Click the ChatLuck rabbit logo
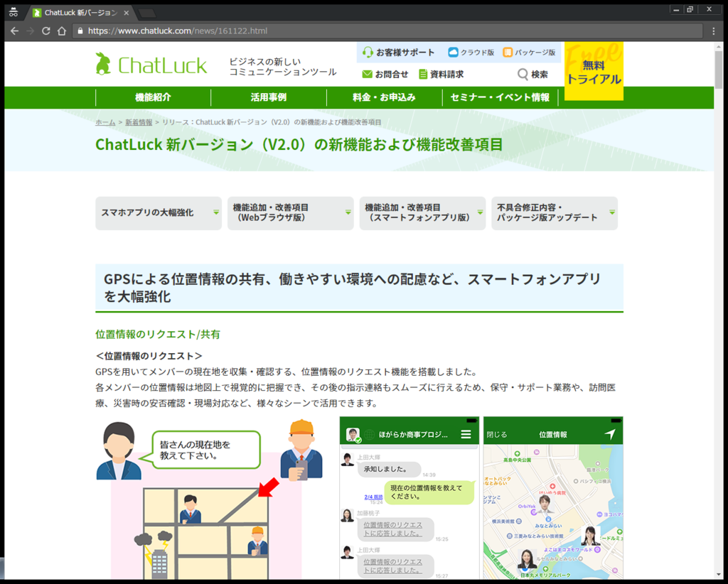This screenshot has height=584, width=728. [x=151, y=65]
